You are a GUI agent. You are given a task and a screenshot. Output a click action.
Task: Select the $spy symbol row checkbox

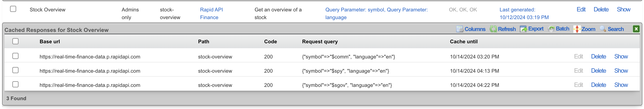(15, 70)
